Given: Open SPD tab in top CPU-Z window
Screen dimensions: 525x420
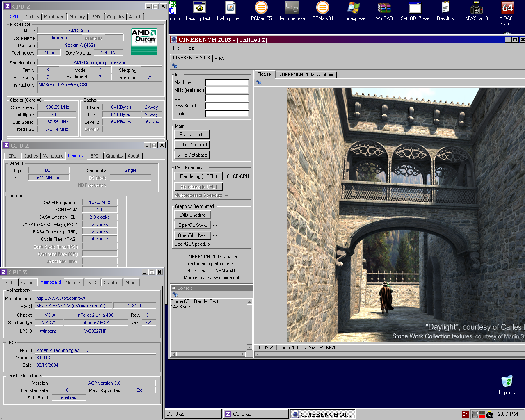Looking at the screenshot, I should coord(96,17).
